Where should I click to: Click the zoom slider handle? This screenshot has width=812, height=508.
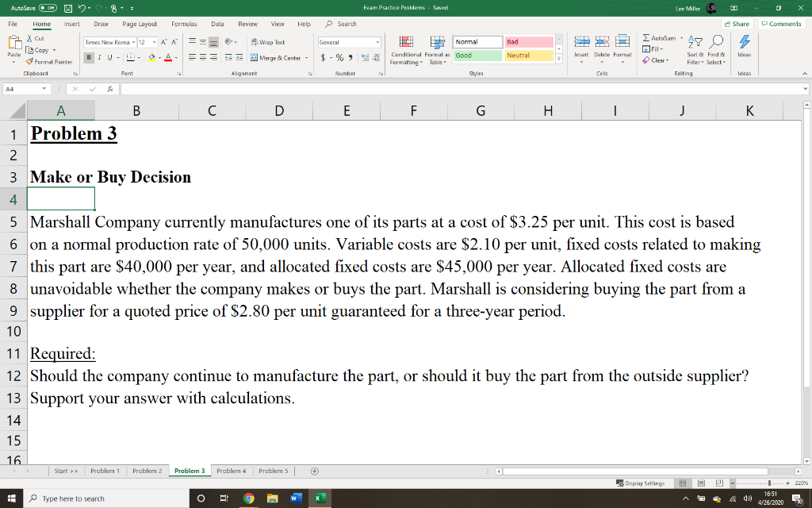[x=769, y=483]
